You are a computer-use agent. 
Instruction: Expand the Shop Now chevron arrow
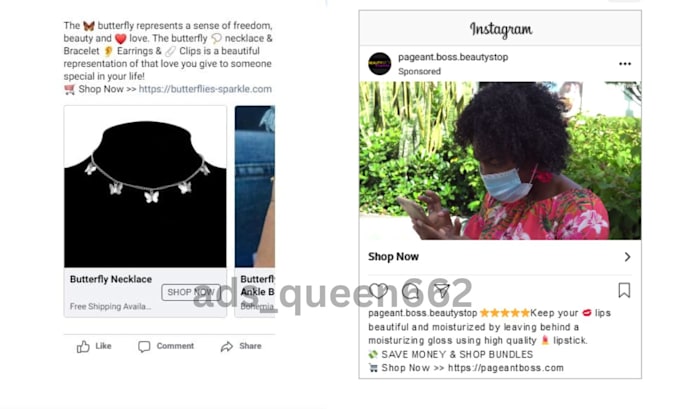(628, 257)
